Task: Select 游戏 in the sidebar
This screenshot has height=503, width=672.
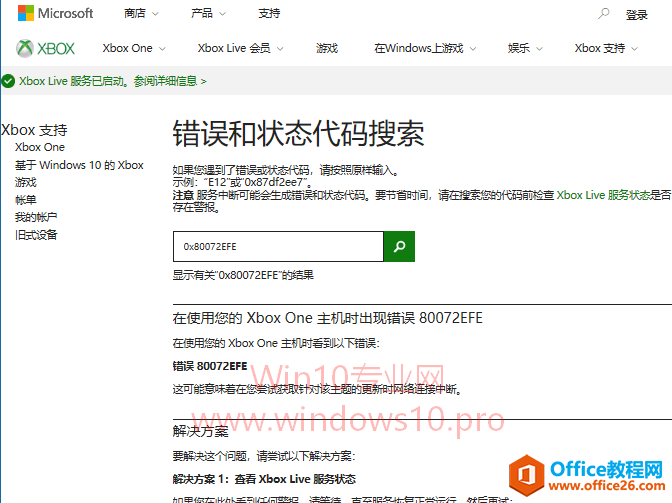Action: tap(26, 182)
